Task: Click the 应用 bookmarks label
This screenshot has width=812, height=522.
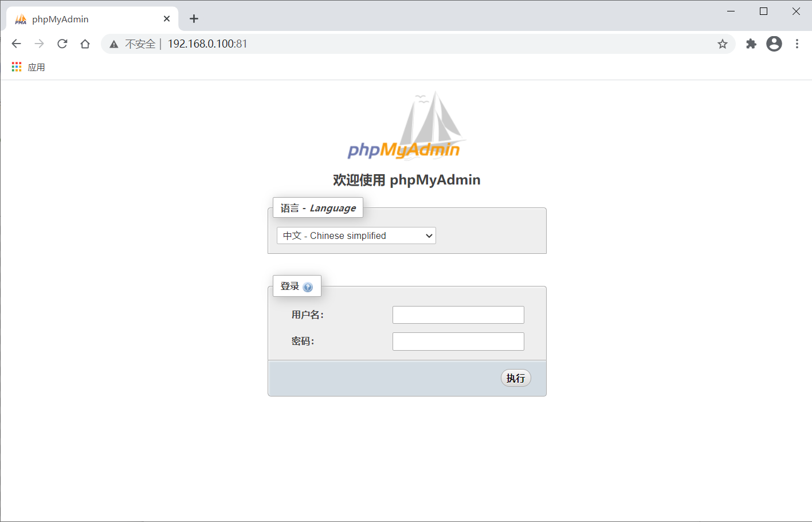Action: coord(36,68)
